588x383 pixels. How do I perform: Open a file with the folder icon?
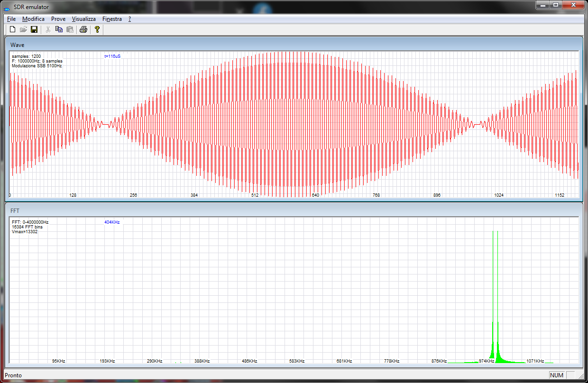point(23,30)
